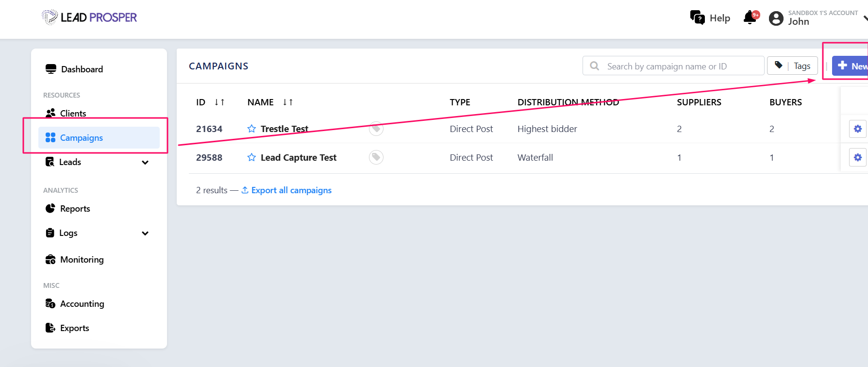The height and width of the screenshot is (367, 868).
Task: Click the Logs clipboard icon
Action: pos(50,233)
